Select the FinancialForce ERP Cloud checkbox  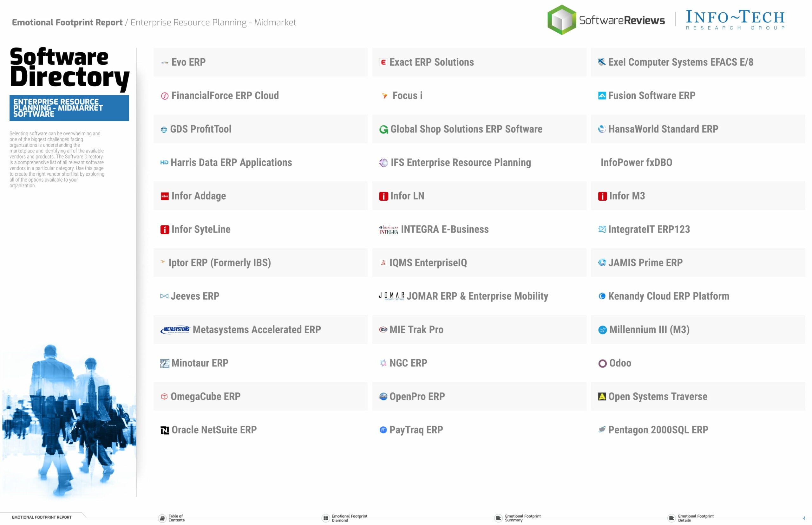click(x=165, y=94)
